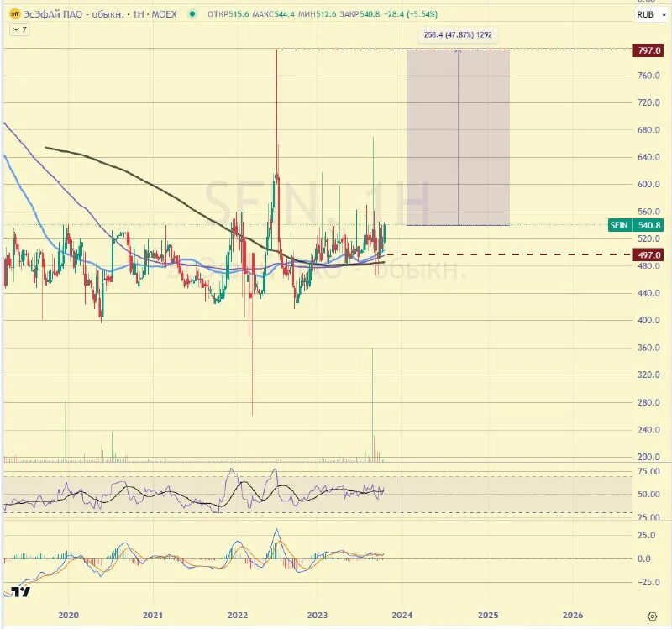The image size is (672, 629).
Task: Click the symbol title ЭсЭфАй ПАО - обыкн.
Action: pos(73,14)
